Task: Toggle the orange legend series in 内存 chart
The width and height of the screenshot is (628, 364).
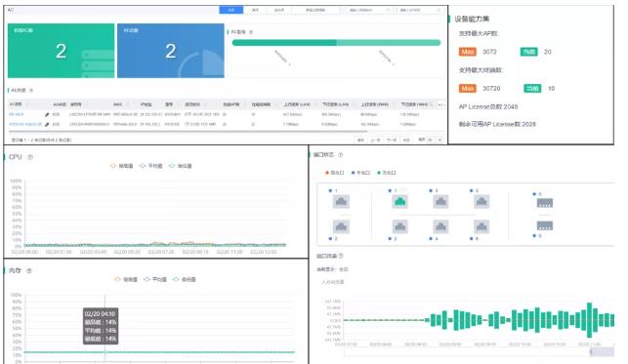Action: (x=126, y=279)
